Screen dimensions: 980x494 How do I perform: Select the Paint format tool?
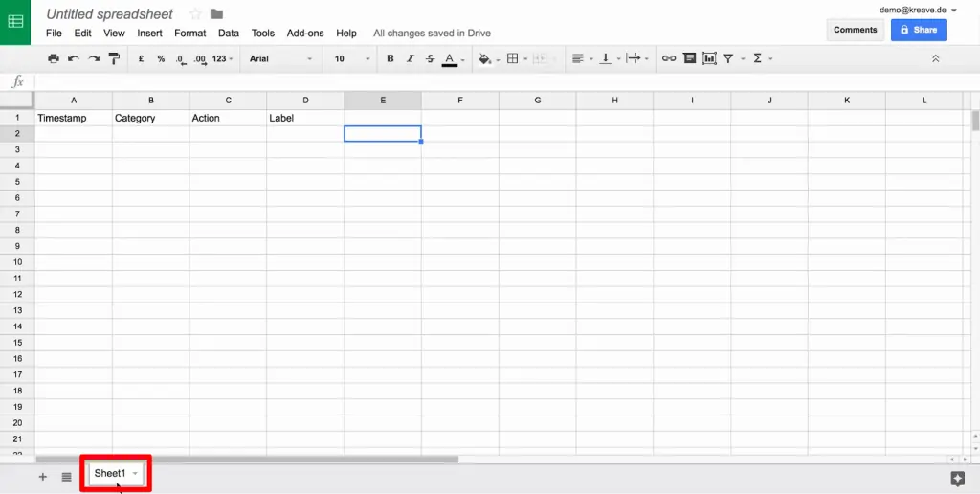coord(114,58)
